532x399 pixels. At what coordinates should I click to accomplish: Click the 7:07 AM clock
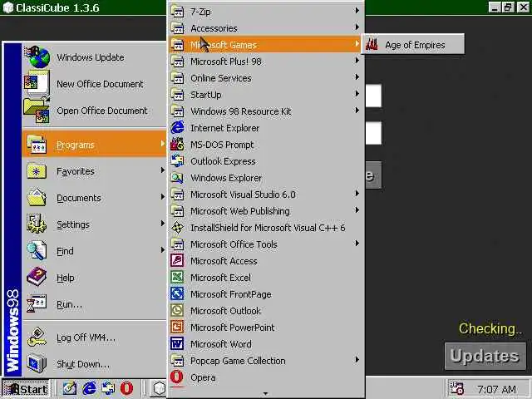coord(496,389)
